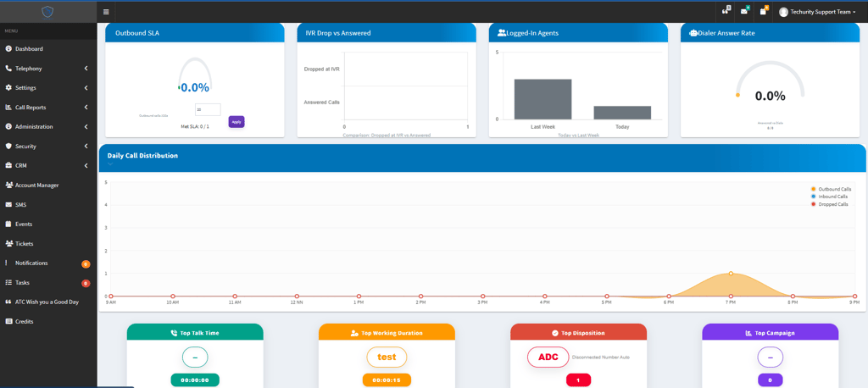This screenshot has height=388, width=868.
Task: Open the Tickets menu item
Action: pyautogui.click(x=48, y=243)
